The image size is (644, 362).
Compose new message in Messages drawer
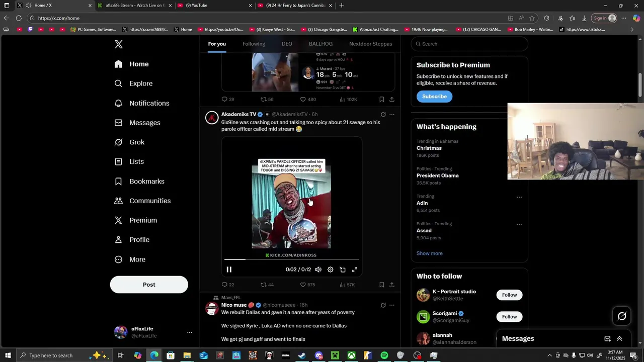[607, 339]
